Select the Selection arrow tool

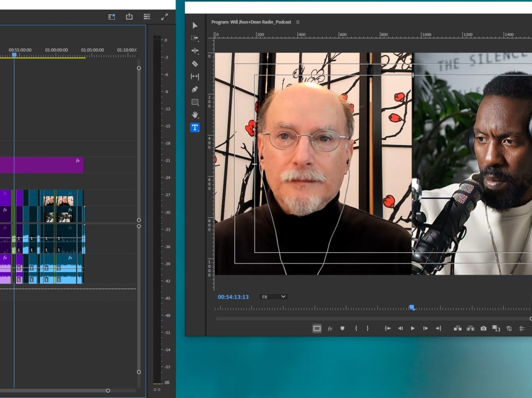tap(195, 26)
